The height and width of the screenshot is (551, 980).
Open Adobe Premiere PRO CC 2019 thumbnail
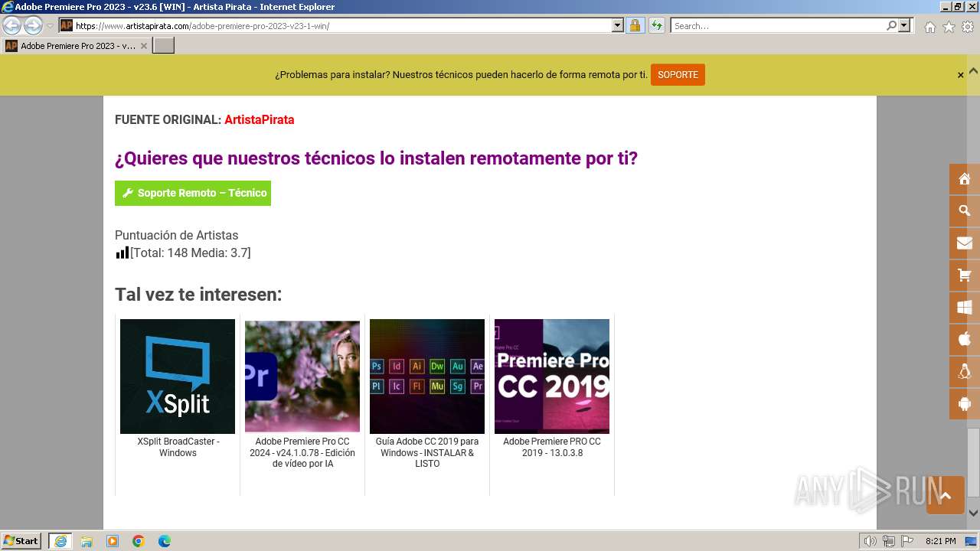click(x=552, y=377)
